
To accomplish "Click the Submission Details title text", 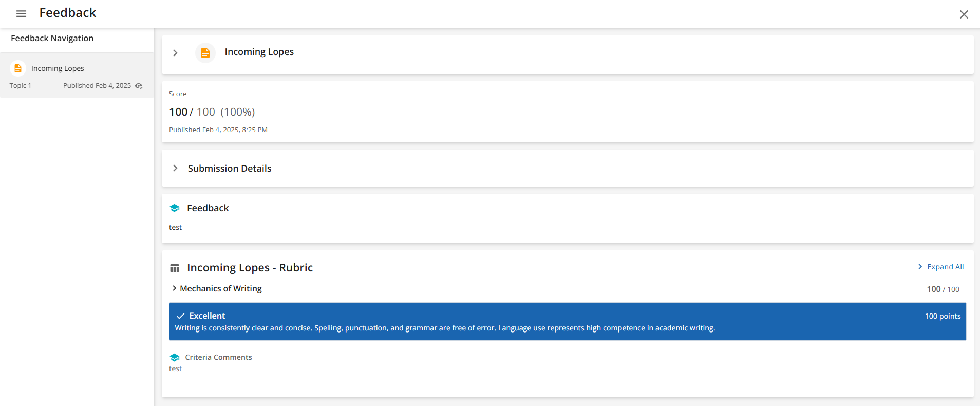I will pyautogui.click(x=230, y=169).
